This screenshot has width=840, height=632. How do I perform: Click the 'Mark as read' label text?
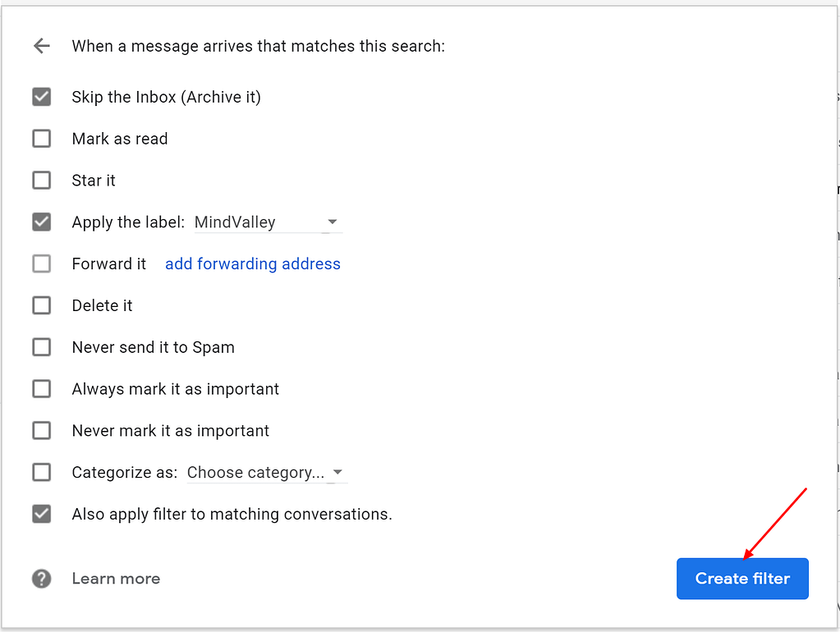120,139
